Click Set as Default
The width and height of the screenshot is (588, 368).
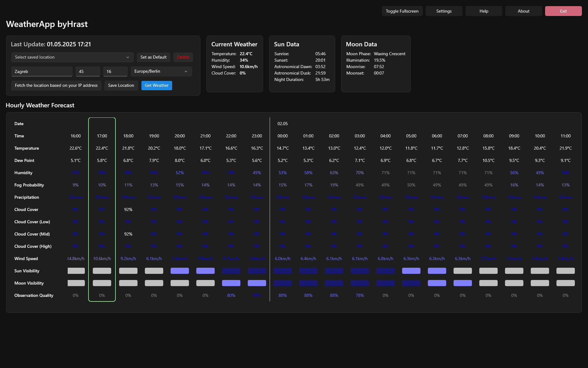click(x=153, y=57)
